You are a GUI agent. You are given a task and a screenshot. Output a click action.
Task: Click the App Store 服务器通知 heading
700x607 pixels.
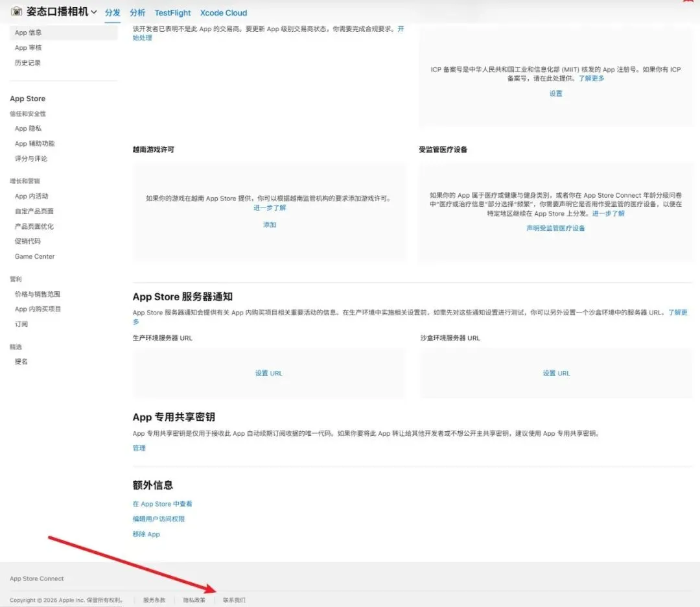[183, 297]
